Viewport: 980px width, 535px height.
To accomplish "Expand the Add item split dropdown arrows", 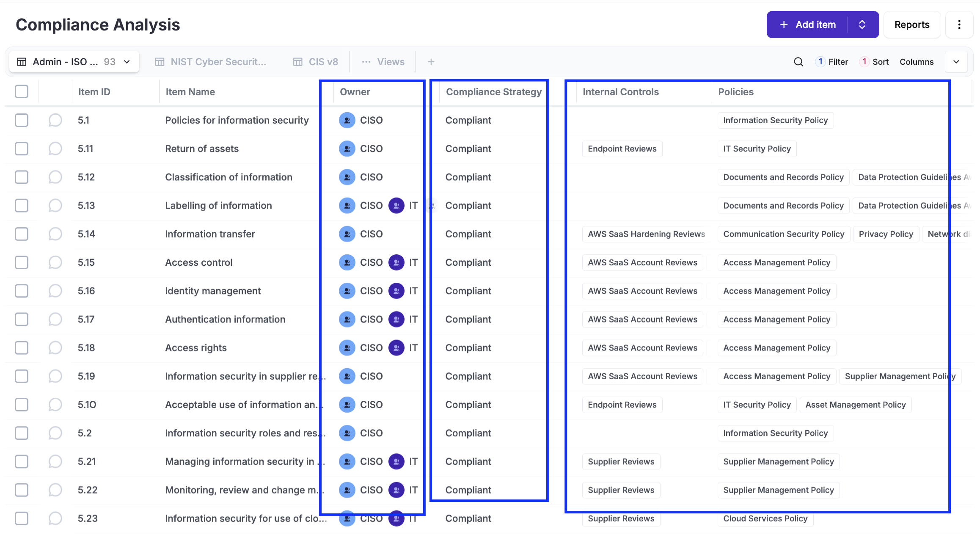I will coord(862,25).
